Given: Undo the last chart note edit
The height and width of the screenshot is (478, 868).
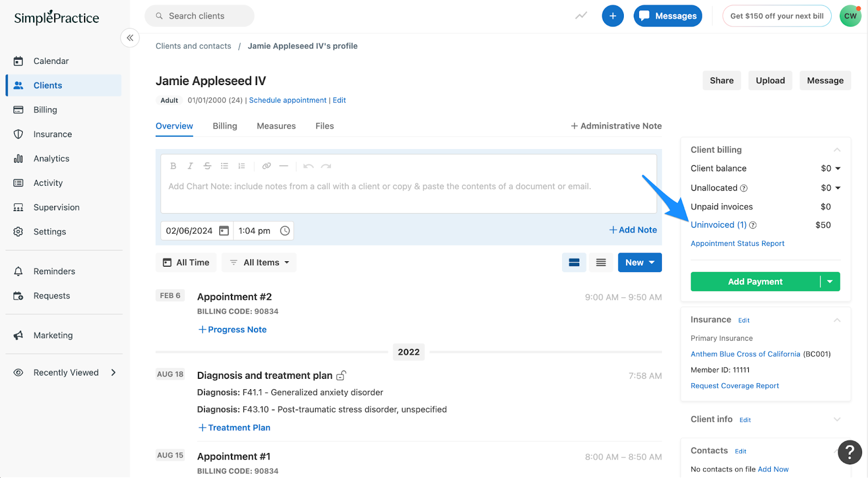Looking at the screenshot, I should pyautogui.click(x=308, y=166).
